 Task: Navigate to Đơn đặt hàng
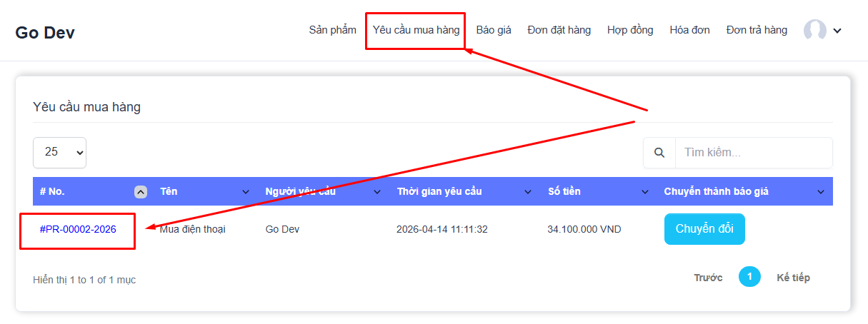coord(559,30)
